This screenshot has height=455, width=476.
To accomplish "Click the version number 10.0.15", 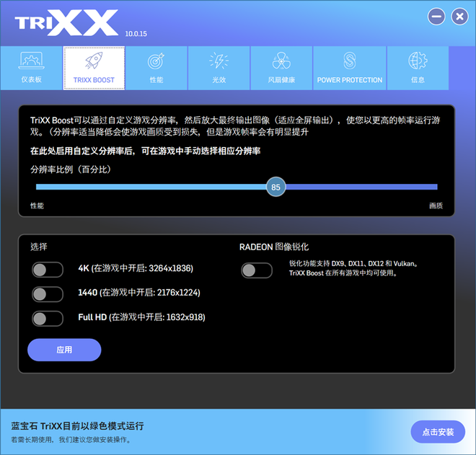I will (x=138, y=33).
